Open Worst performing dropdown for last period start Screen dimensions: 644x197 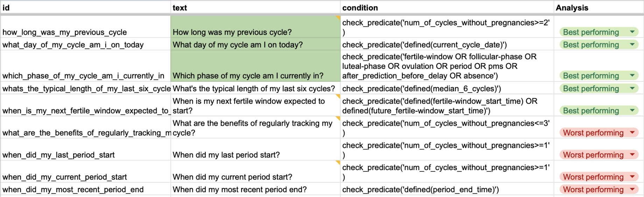[x=632, y=155]
